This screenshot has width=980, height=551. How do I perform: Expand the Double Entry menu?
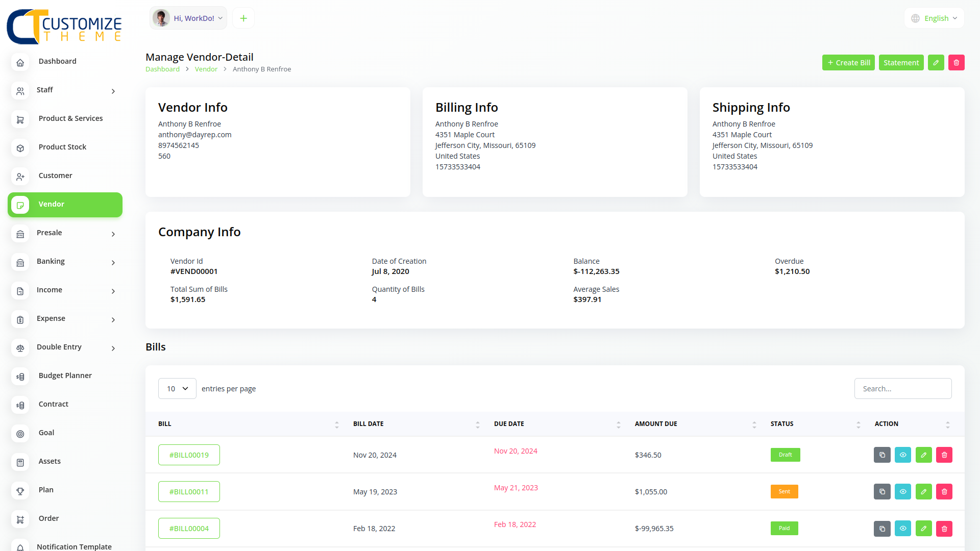113,348
